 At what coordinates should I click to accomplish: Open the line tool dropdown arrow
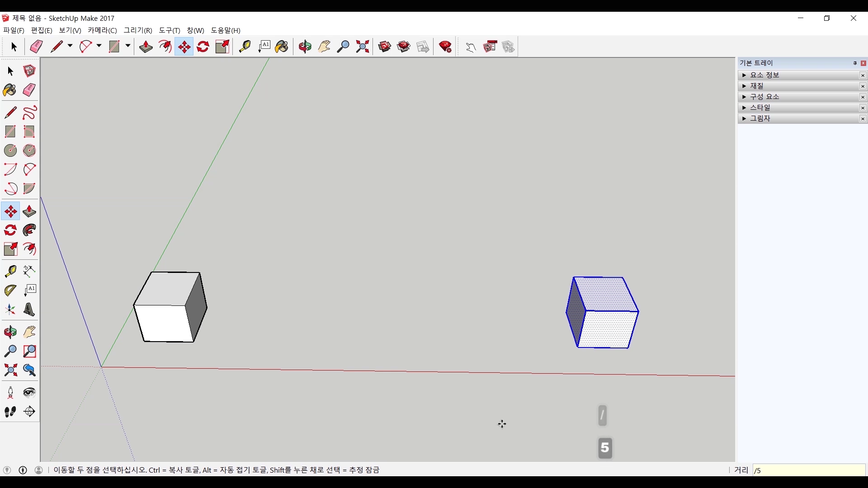70,46
